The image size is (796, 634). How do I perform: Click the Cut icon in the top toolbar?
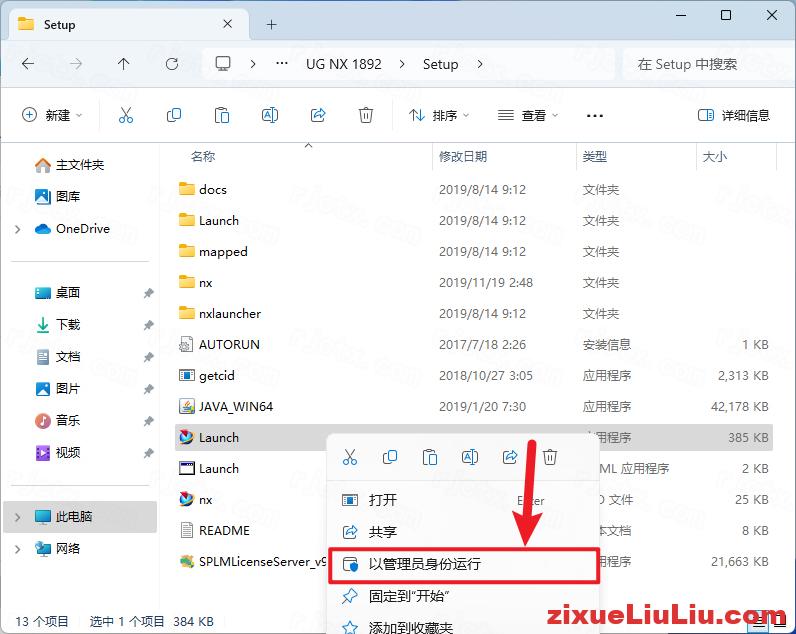125,115
